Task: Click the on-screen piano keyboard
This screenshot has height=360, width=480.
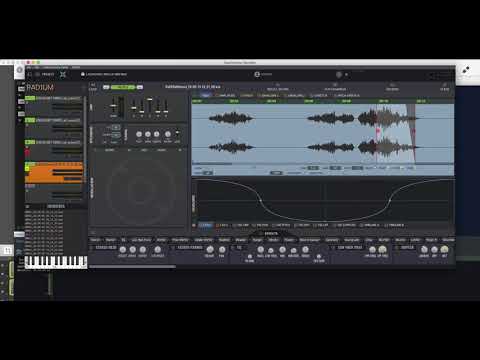Action: (x=56, y=262)
